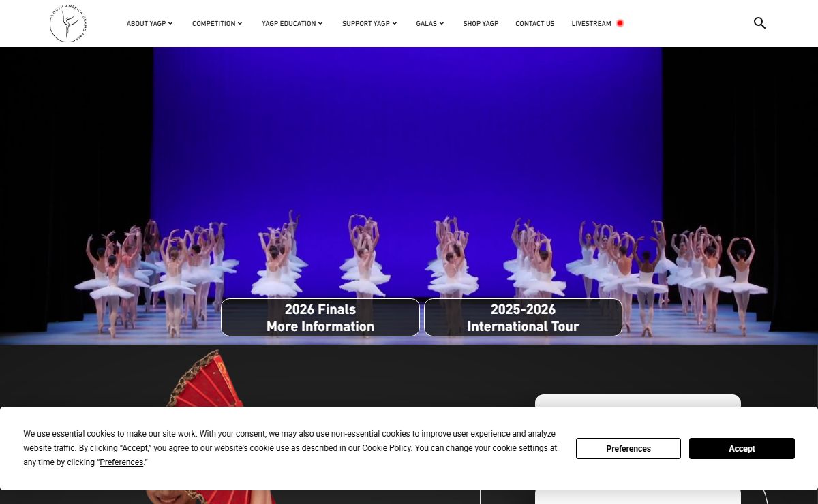
Task: Open the SUPPORT YAGP menu item
Action: point(366,23)
